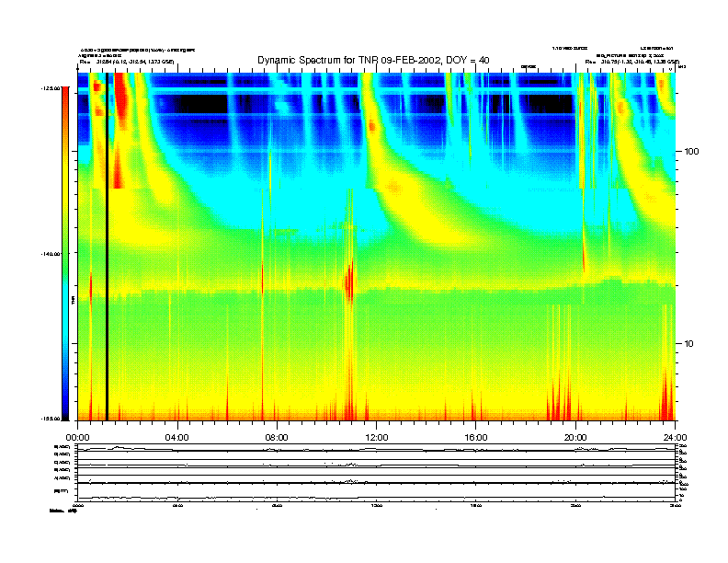Click the 10 frequency axis label
Viewport: 728px width, 563px height.
688,344
